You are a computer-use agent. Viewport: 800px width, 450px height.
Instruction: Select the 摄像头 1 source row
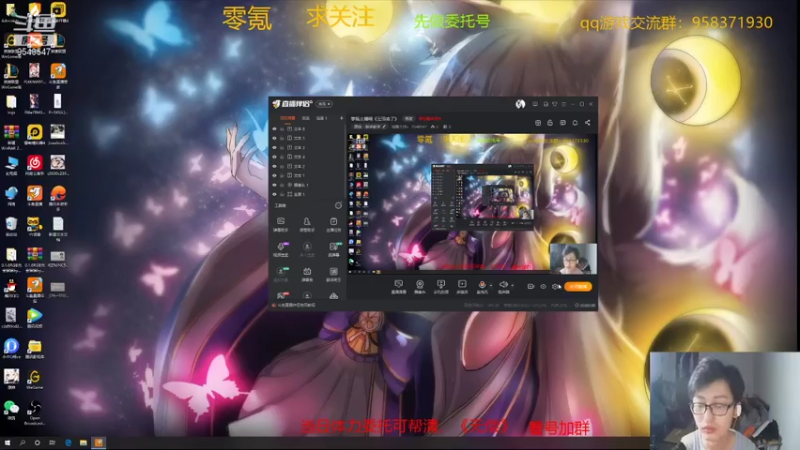click(308, 185)
